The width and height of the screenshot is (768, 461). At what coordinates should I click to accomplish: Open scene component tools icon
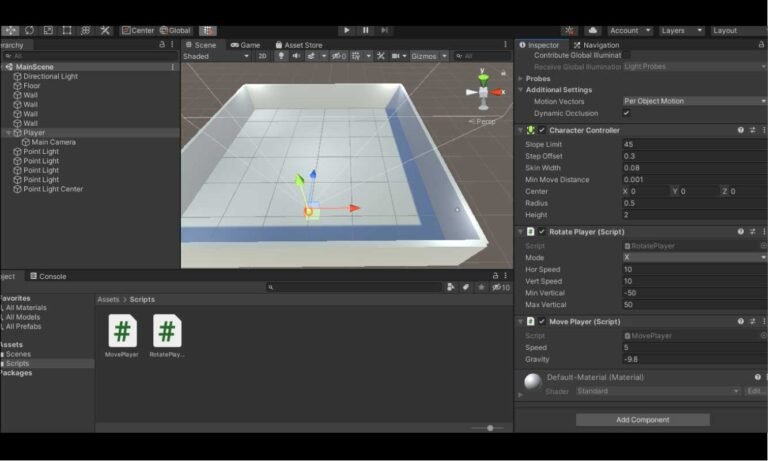tap(381, 56)
